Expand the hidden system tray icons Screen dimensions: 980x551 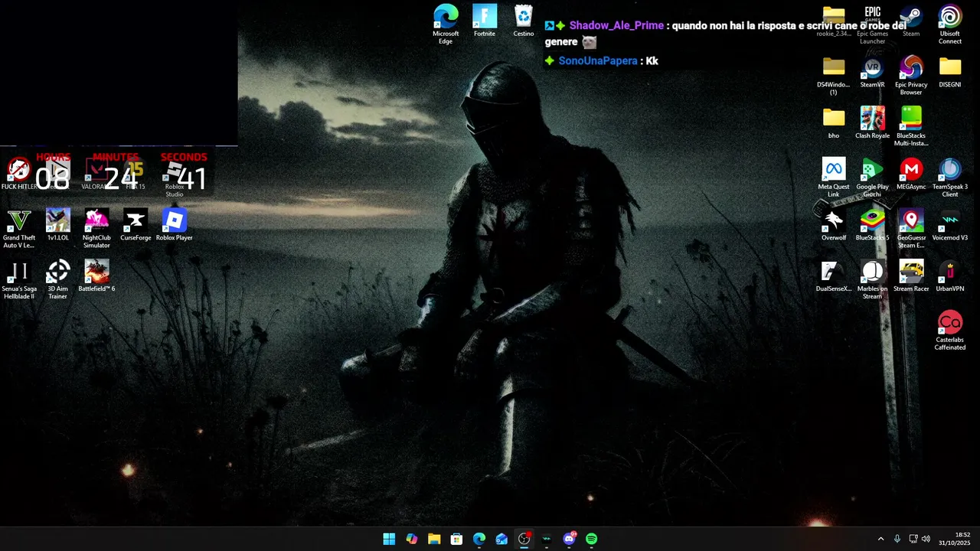[880, 539]
